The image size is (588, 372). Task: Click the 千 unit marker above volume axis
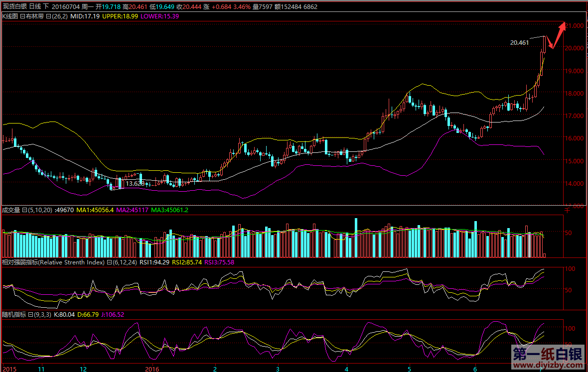click(567, 210)
